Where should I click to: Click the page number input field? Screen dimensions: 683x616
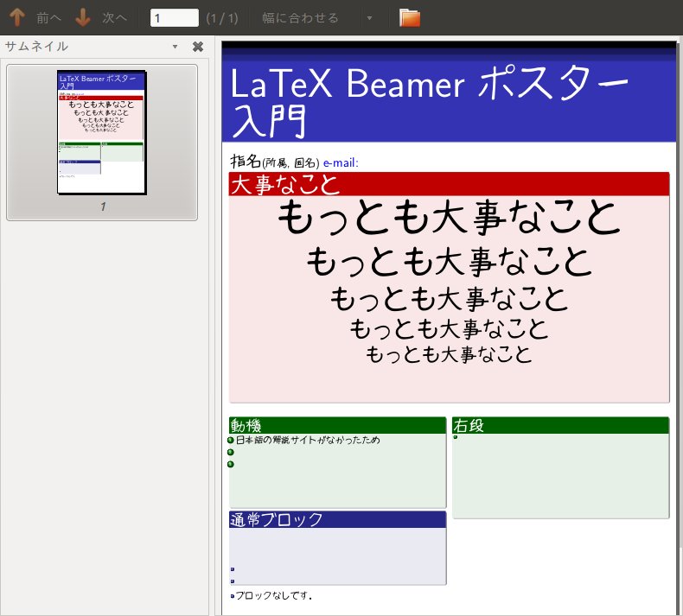tap(175, 18)
